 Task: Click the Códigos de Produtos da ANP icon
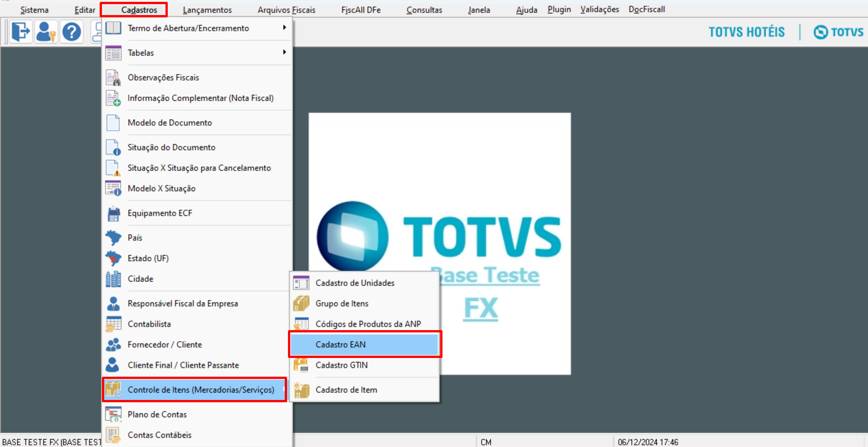(301, 323)
